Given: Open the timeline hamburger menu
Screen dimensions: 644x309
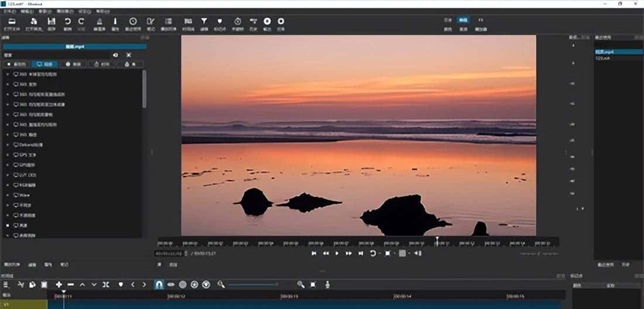Looking at the screenshot, I should (x=5, y=284).
